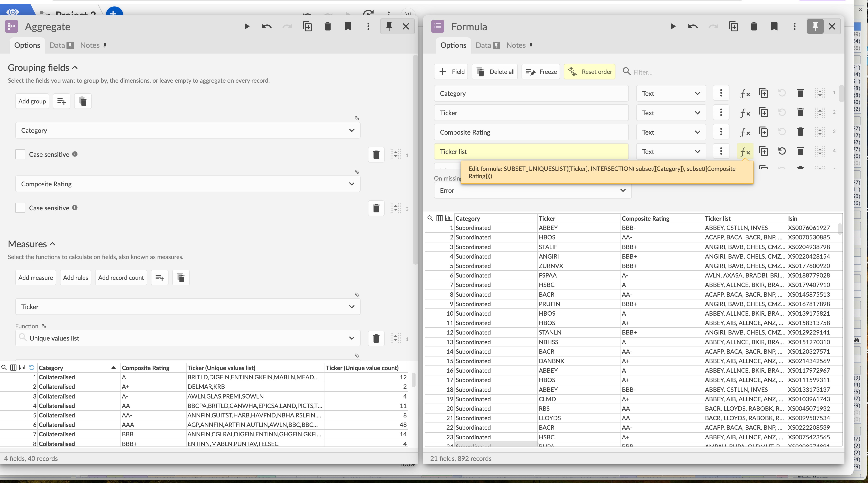Image resolution: width=868 pixels, height=483 pixels.
Task: Open the On missing Error dropdown
Action: 532,190
